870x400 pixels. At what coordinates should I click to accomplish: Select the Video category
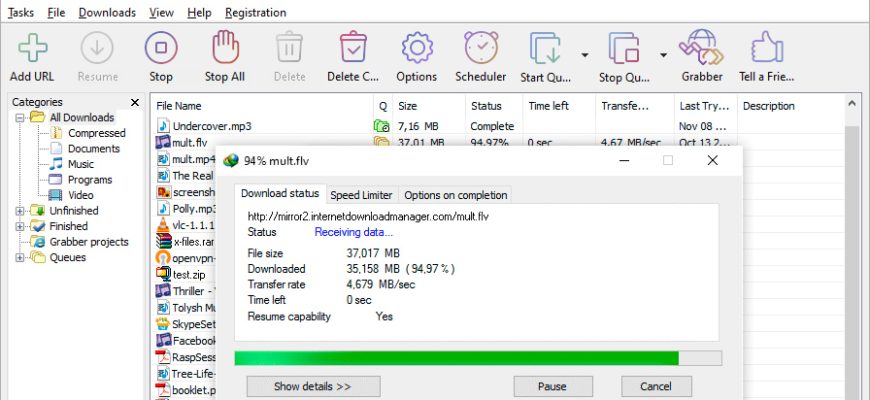[x=80, y=195]
